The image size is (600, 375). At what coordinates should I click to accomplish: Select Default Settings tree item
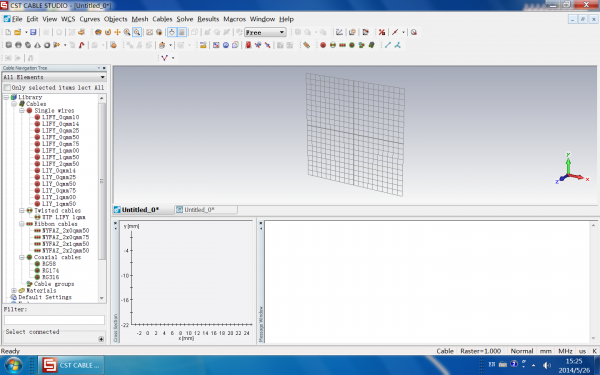[x=45, y=298]
